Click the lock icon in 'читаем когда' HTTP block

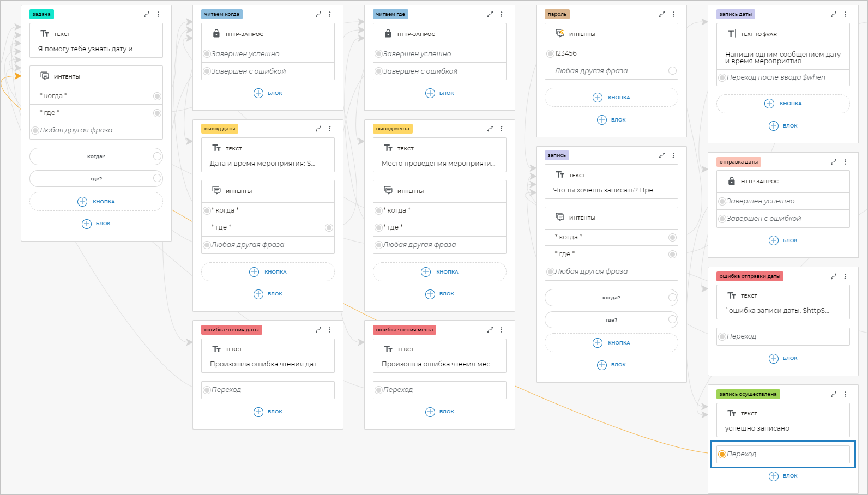coord(216,34)
